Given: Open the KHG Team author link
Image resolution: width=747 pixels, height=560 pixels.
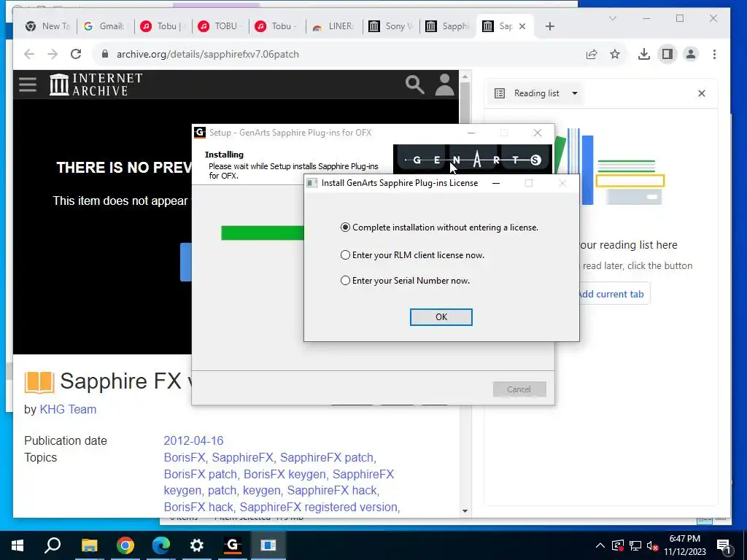Looking at the screenshot, I should tap(68, 410).
